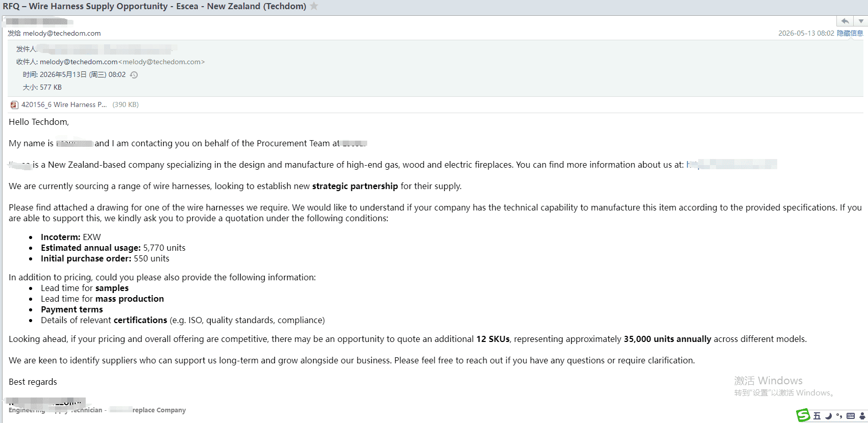
Task: Switch the 五 Wubi input mode
Action: pos(817,416)
